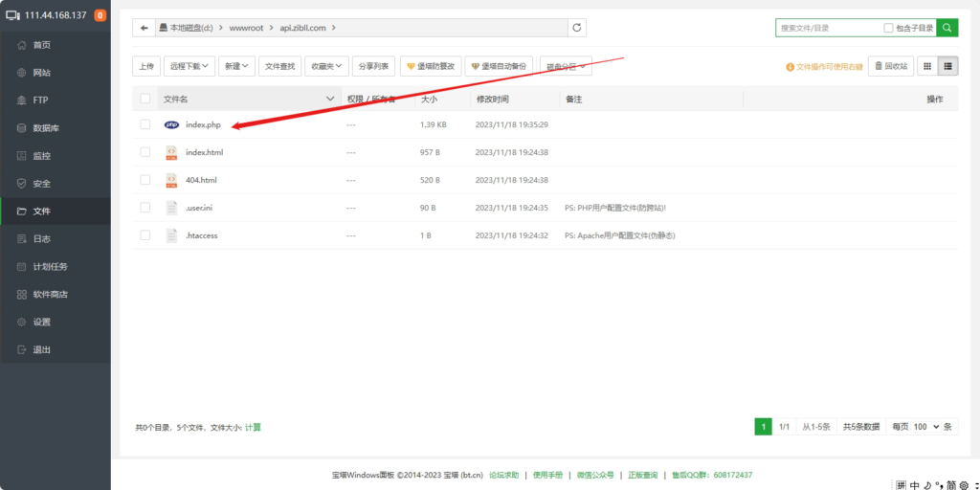
Task: Enable the include subdirectories (包含子目录) checkbox
Action: tap(889, 29)
